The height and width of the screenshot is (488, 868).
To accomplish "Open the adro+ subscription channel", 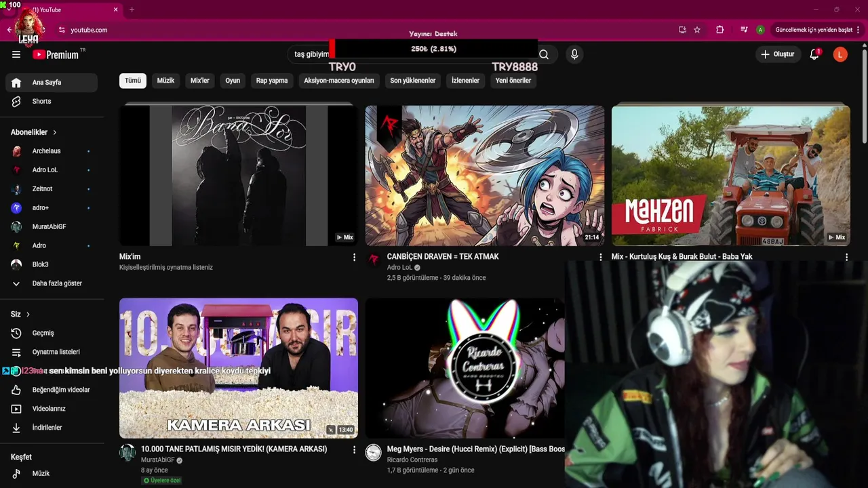I will [x=52, y=208].
